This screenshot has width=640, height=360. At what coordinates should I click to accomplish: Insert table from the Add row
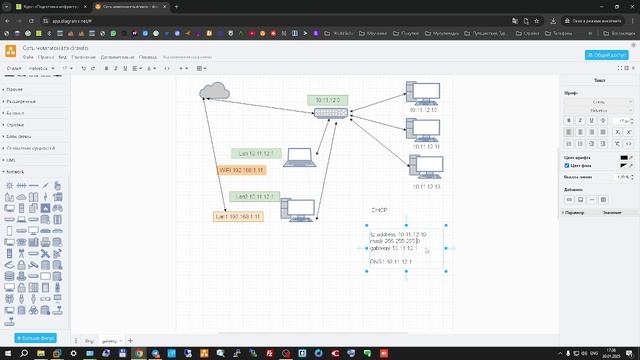point(603,200)
